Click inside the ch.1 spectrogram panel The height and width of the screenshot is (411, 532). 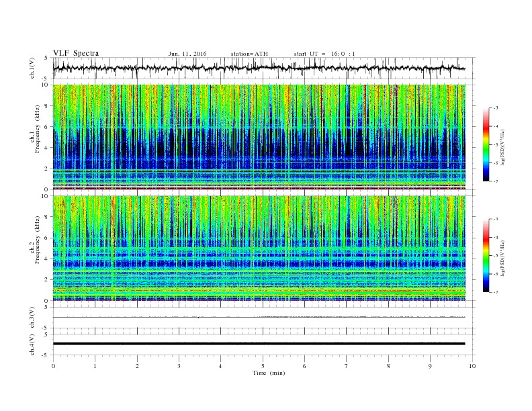tap(259, 137)
